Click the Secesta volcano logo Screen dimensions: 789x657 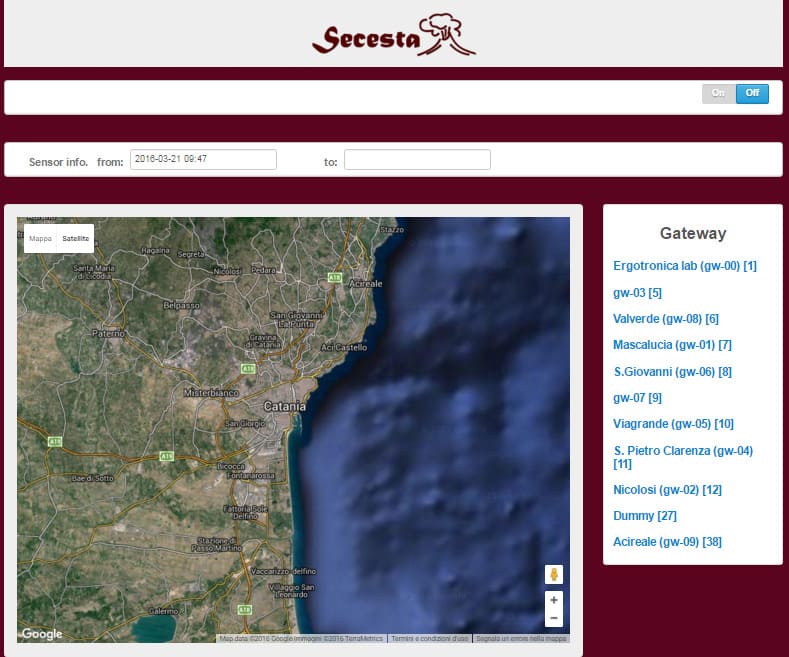coord(393,35)
